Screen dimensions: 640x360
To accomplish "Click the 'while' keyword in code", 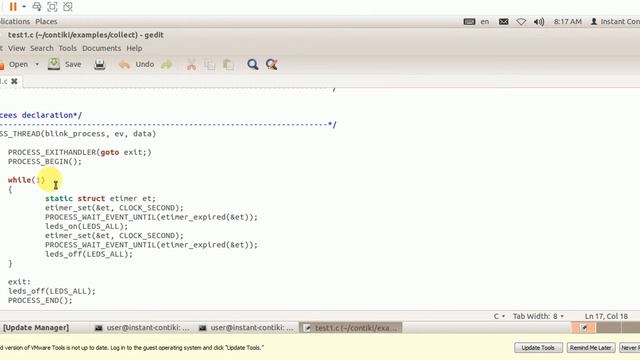I will click(19, 180).
